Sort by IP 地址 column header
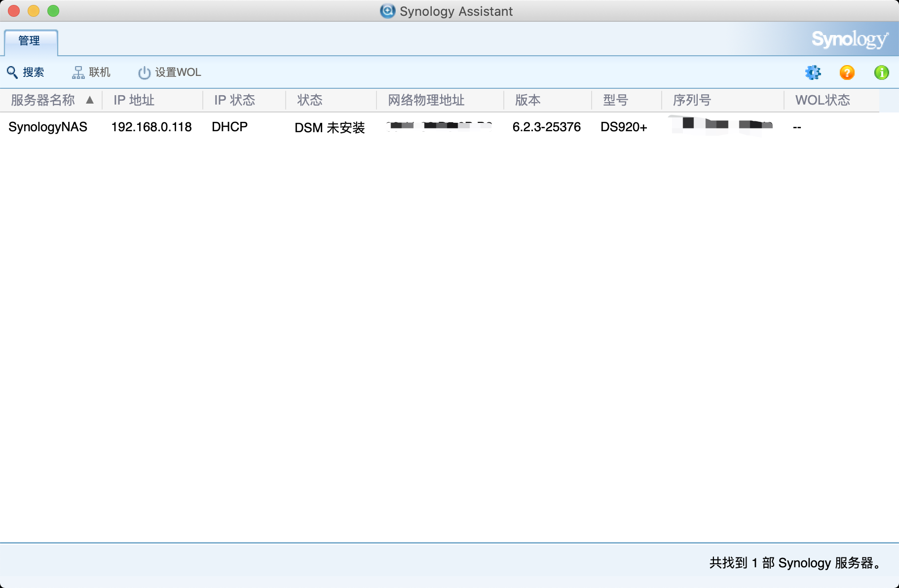The height and width of the screenshot is (588, 899). (x=152, y=100)
